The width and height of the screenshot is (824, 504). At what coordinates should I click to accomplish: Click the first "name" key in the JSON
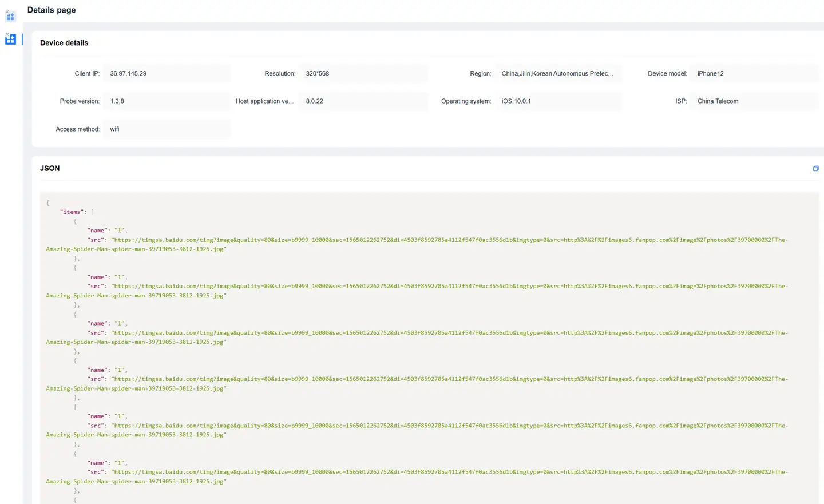coord(97,231)
